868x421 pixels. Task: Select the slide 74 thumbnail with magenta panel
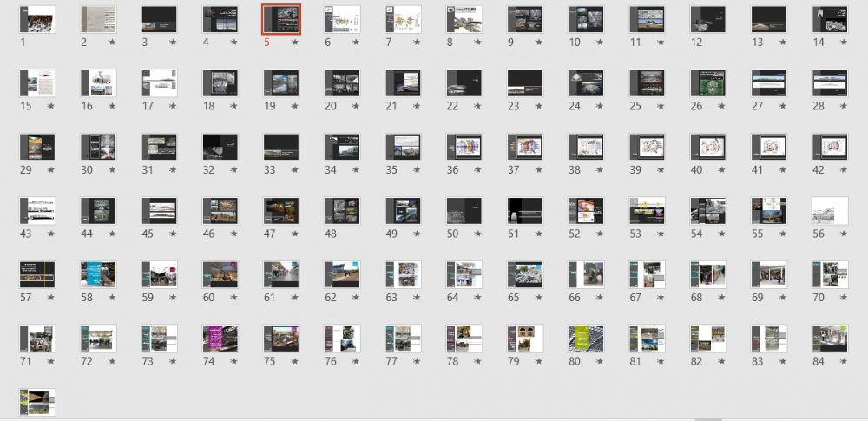pos(220,339)
